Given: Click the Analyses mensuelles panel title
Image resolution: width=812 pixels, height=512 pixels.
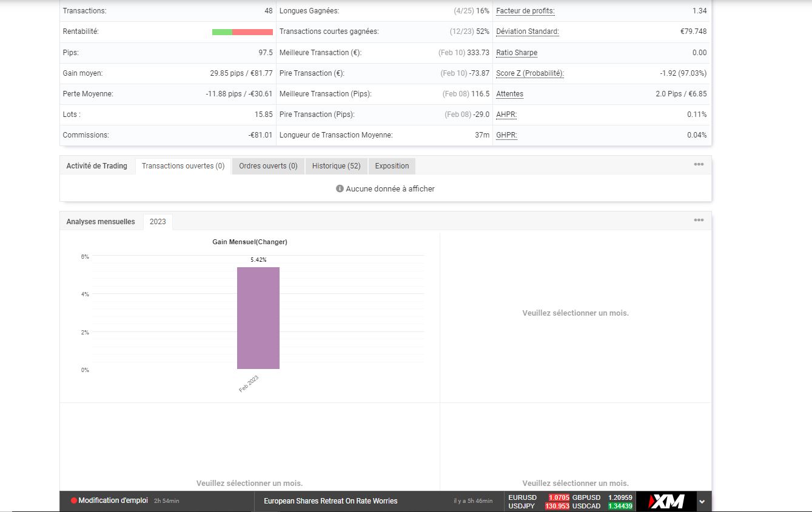Looking at the screenshot, I should 101,222.
